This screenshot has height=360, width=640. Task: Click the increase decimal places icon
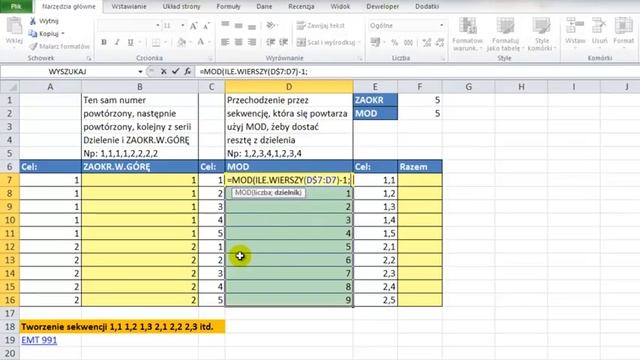(427, 42)
